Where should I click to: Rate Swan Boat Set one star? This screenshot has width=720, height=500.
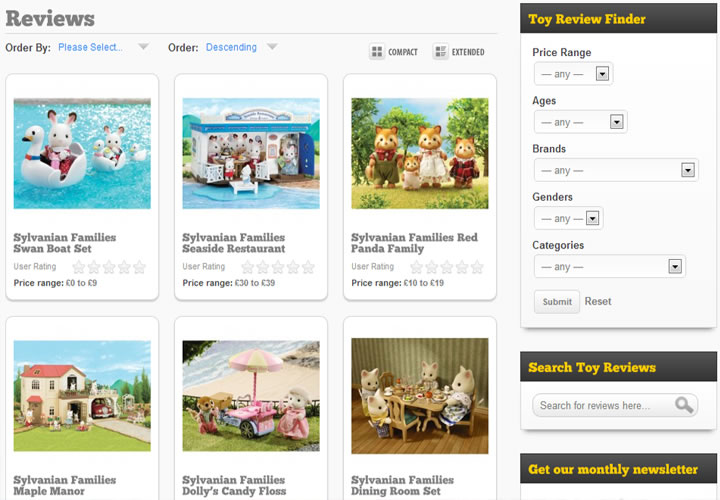tap(79, 267)
